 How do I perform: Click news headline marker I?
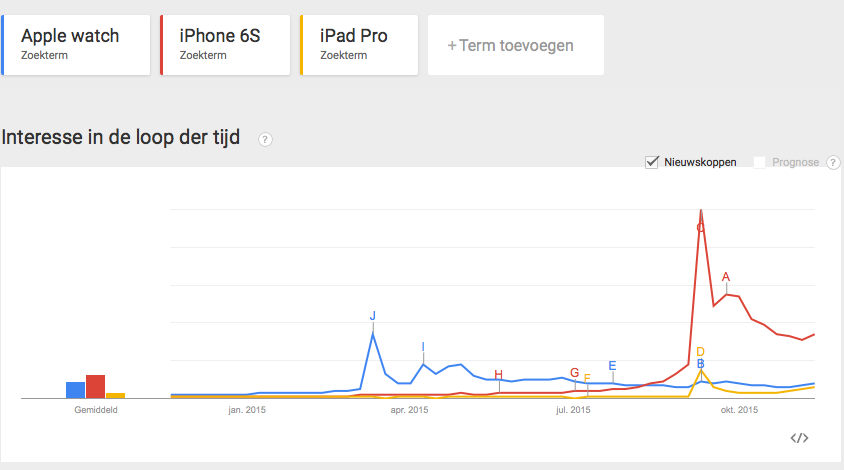point(423,347)
